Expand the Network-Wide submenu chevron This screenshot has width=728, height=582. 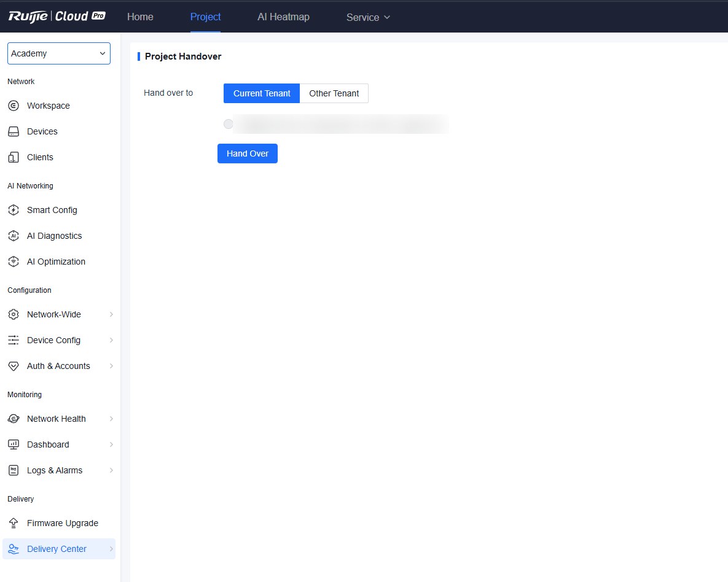[111, 315]
